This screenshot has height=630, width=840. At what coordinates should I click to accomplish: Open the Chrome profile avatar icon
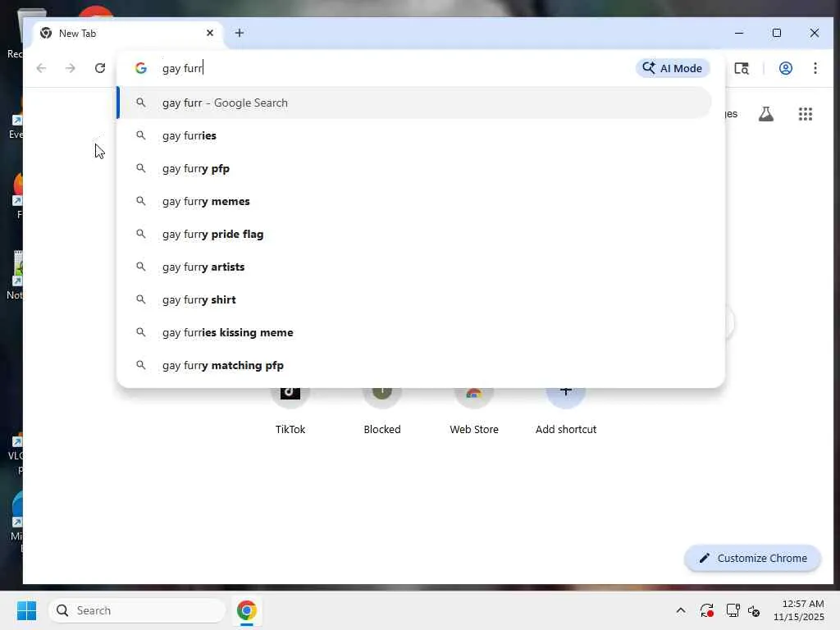(785, 68)
